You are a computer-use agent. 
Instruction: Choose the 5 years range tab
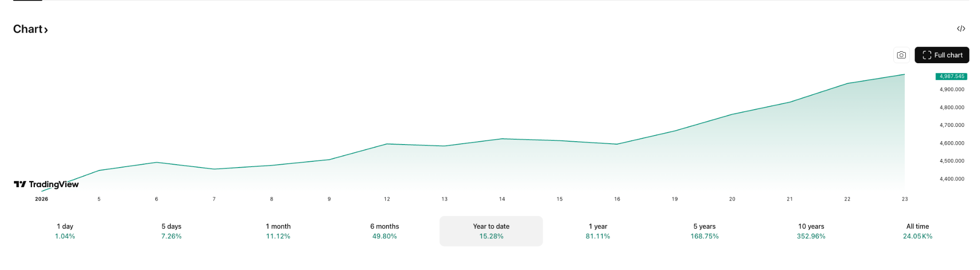click(704, 231)
